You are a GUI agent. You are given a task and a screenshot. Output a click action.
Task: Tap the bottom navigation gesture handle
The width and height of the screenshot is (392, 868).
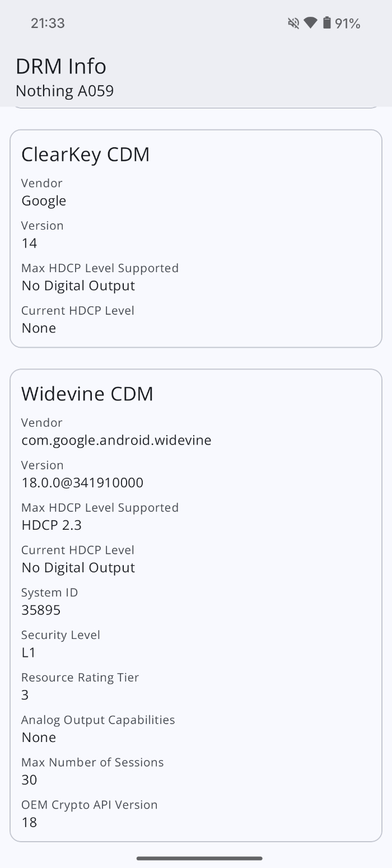tap(199, 858)
